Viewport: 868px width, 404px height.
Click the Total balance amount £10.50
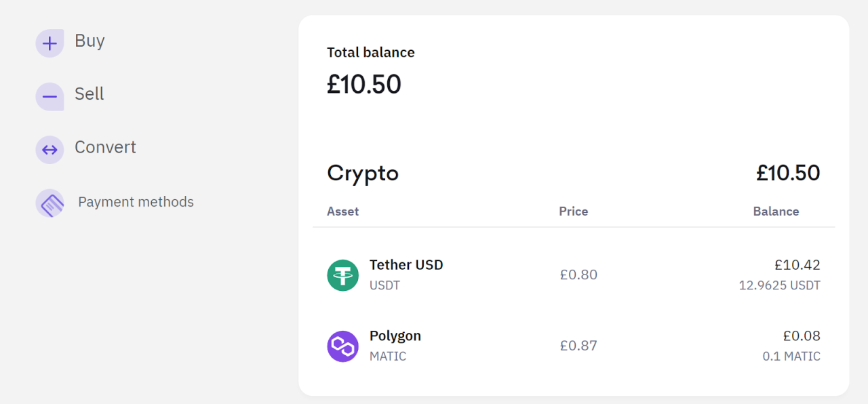pyautogui.click(x=364, y=83)
